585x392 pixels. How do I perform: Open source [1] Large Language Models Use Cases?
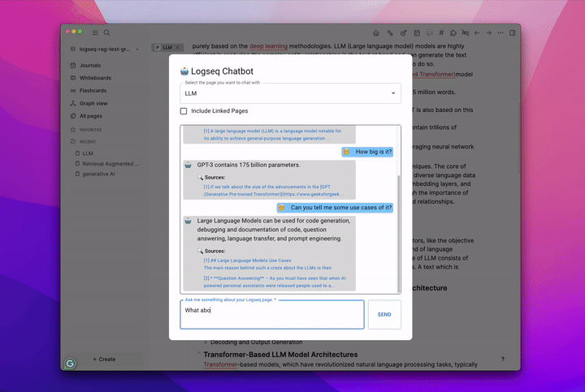[267, 265]
